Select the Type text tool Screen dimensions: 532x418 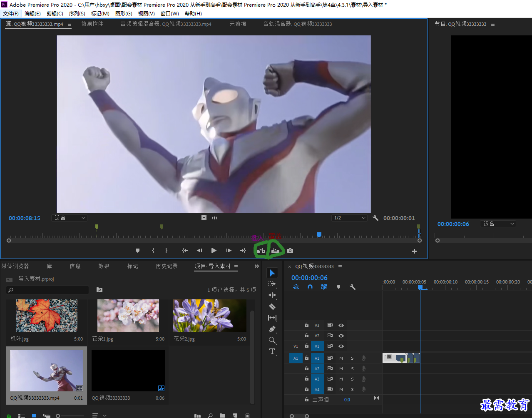coord(272,351)
